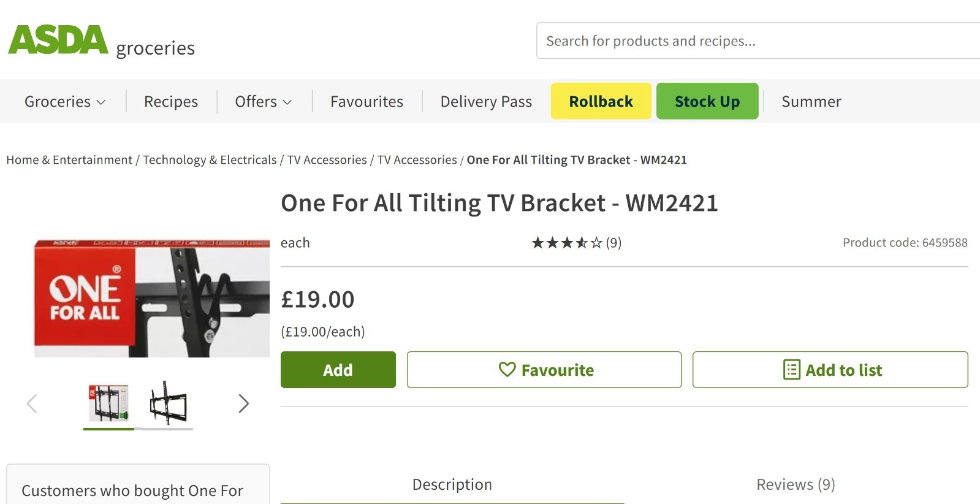Click the list icon in Add to list
The height and width of the screenshot is (504, 980).
[791, 370]
